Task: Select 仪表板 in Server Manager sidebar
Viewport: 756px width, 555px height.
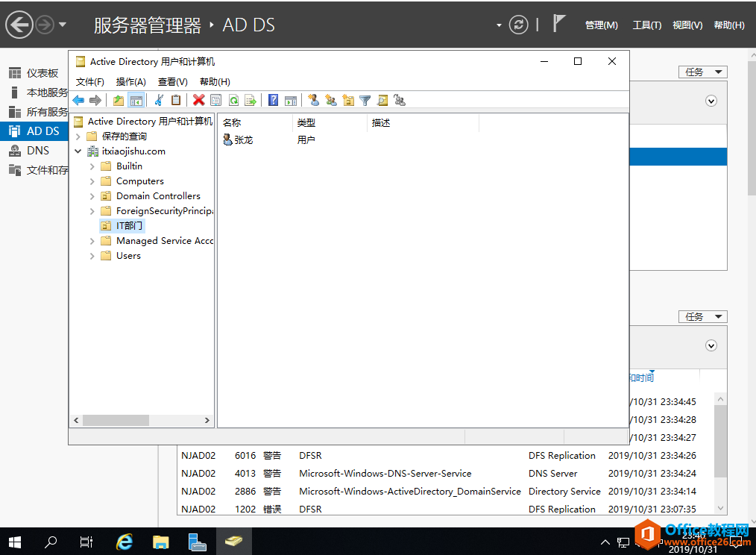Action: (x=34, y=73)
